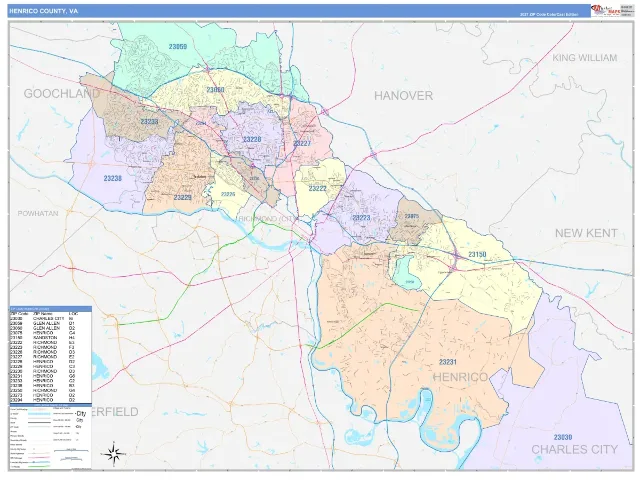Select ZIP code 23075 on the map

pyautogui.click(x=412, y=216)
